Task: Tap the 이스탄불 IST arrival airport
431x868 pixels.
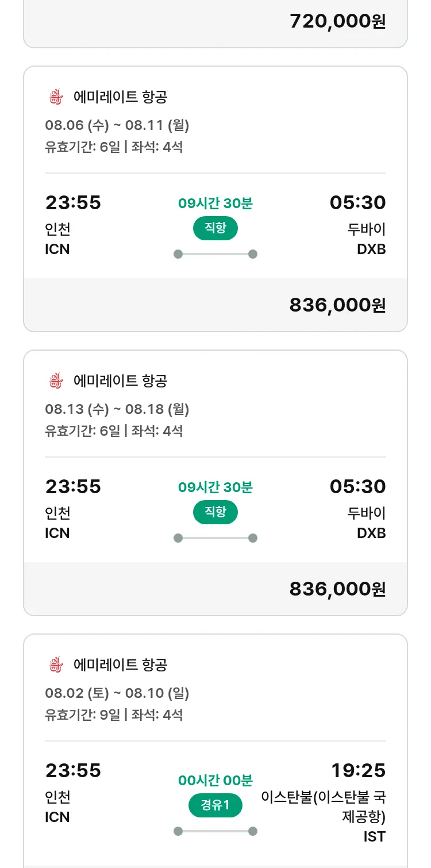Action: click(324, 806)
